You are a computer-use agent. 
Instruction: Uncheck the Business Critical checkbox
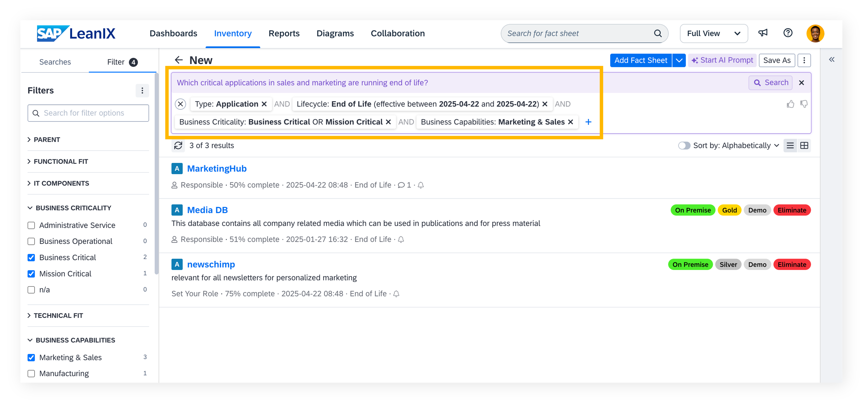coord(31,258)
